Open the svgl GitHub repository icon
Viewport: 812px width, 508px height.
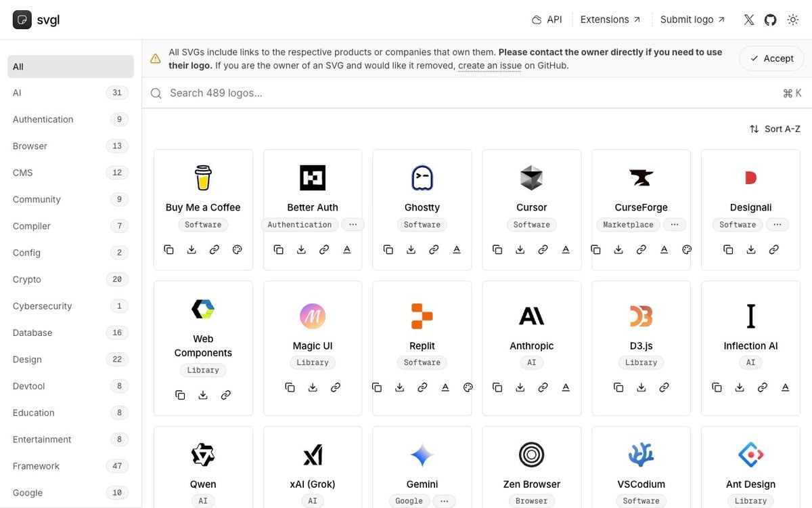point(771,20)
